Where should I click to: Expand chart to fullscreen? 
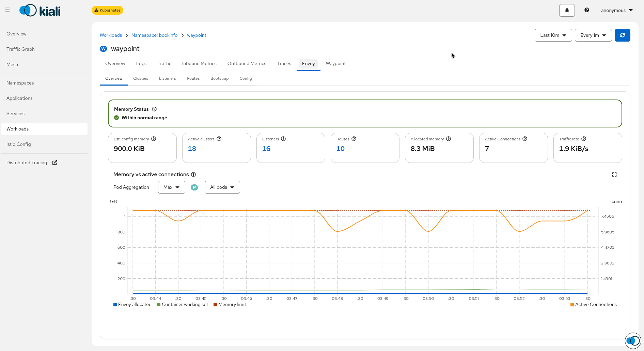pyautogui.click(x=614, y=174)
